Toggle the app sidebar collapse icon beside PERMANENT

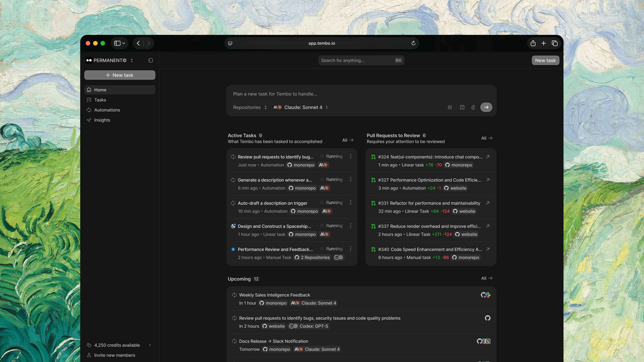pyautogui.click(x=151, y=60)
